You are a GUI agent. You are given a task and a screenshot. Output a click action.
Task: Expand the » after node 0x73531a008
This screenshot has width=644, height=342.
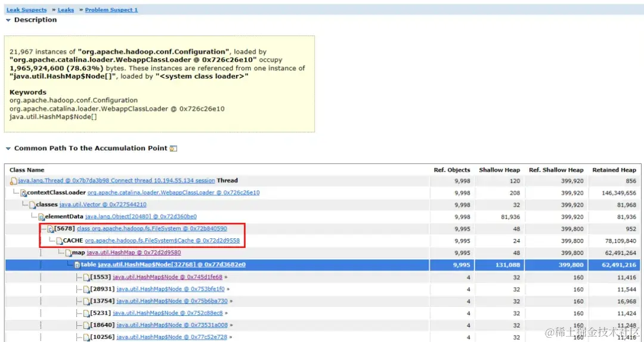click(231, 325)
